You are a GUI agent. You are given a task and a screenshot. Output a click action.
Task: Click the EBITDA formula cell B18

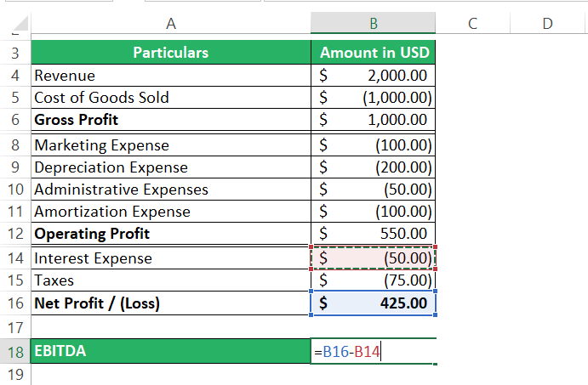[374, 351]
